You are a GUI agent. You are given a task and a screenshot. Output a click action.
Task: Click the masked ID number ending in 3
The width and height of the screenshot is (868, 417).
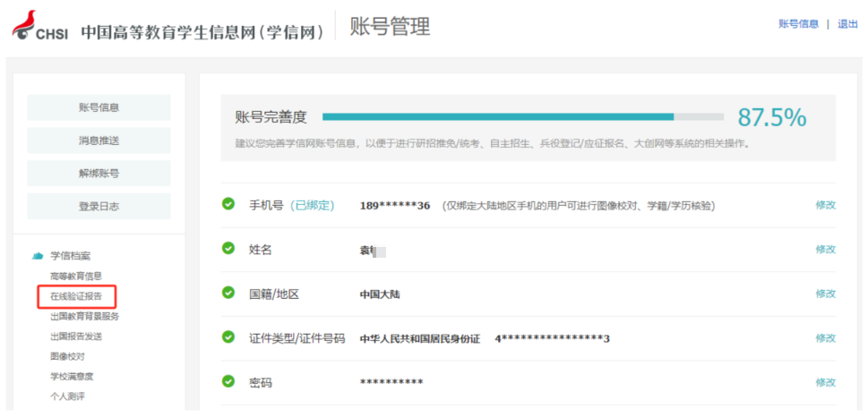pos(552,338)
